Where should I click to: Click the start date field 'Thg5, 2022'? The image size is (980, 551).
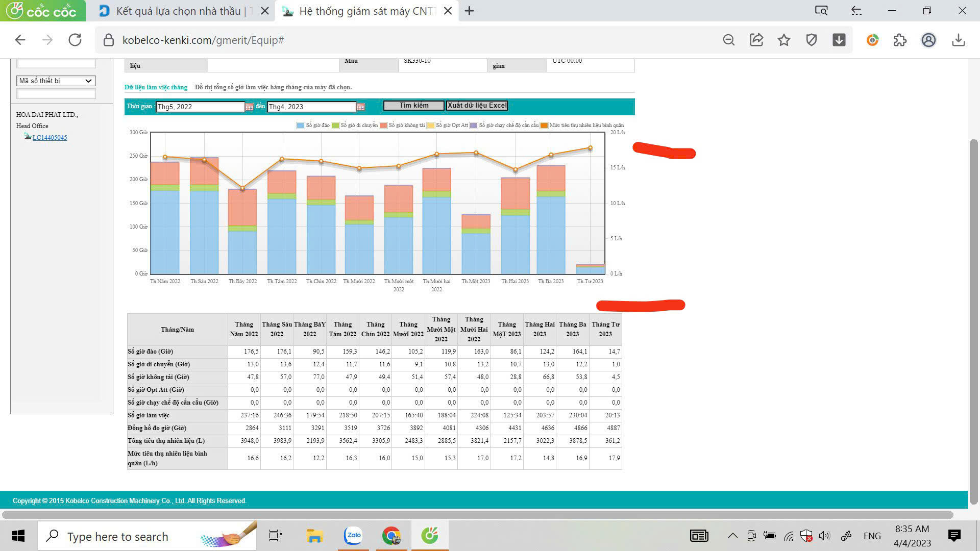200,107
